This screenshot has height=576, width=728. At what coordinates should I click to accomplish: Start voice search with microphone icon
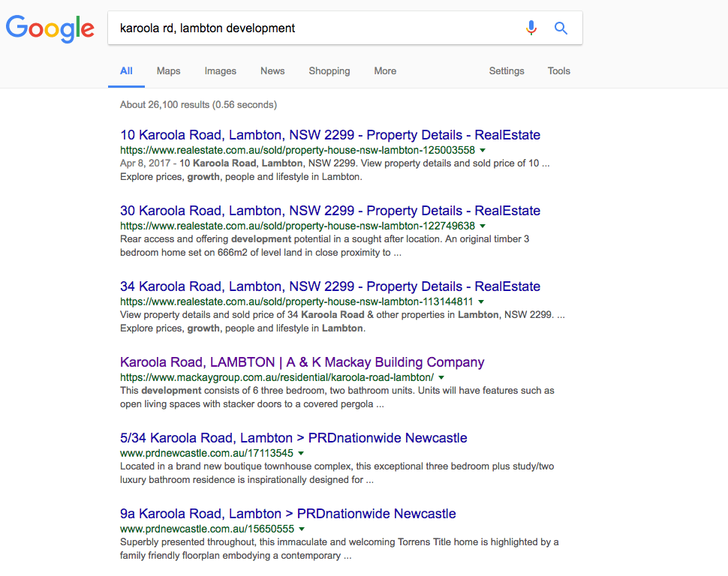click(531, 28)
